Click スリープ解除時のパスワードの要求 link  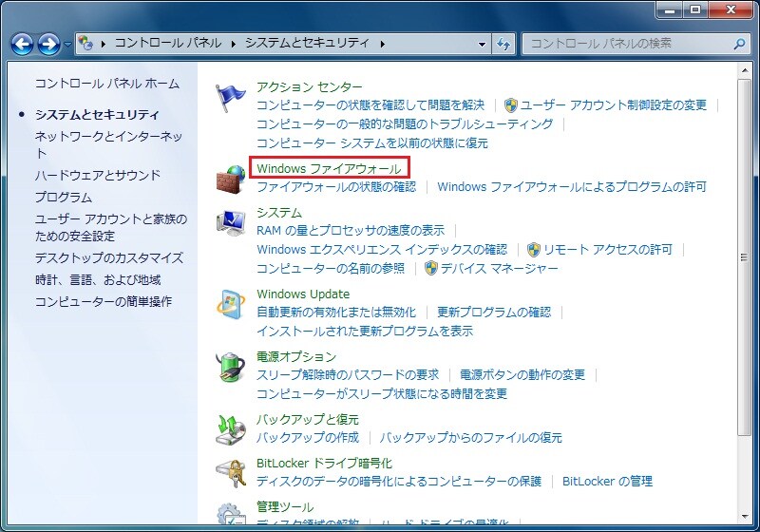coord(348,374)
